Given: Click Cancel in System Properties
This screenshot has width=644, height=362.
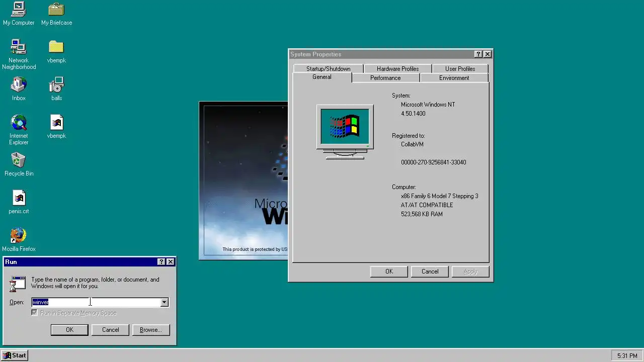Looking at the screenshot, I should [x=430, y=271].
